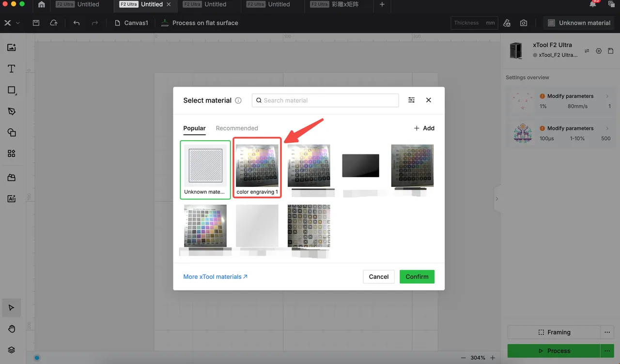
Task: Switch to the Recommended tab
Action: 237,128
